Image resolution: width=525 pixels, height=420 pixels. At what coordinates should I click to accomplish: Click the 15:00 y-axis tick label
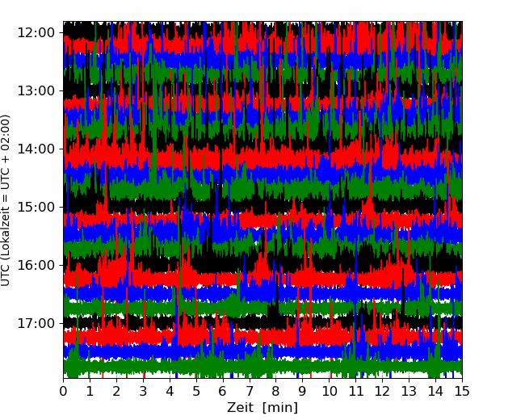[x=36, y=207]
